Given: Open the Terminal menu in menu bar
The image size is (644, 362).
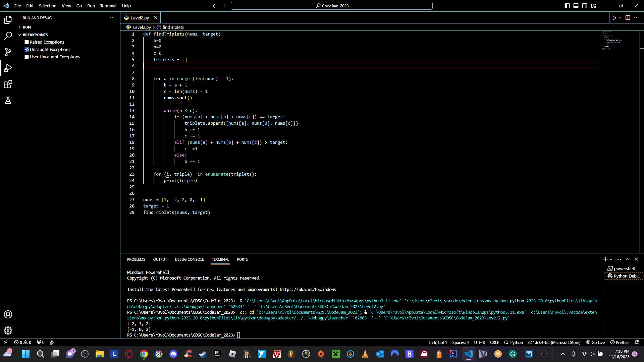Looking at the screenshot, I should coord(108,6).
